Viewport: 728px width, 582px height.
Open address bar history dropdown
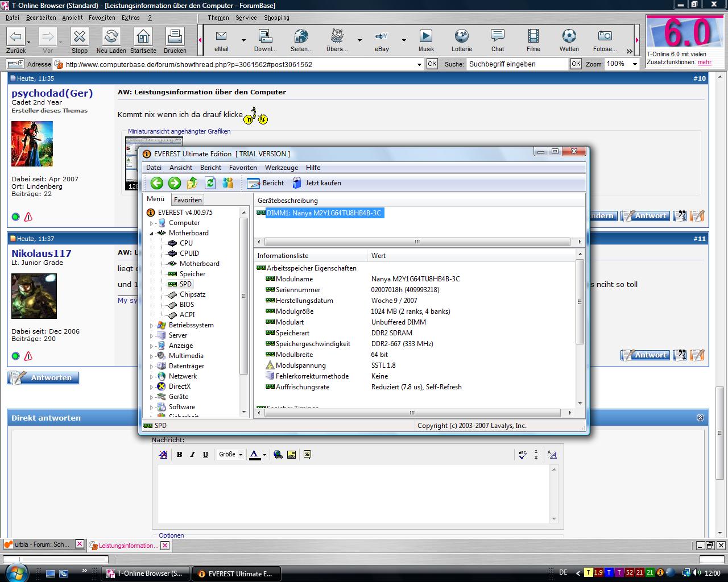tap(419, 64)
